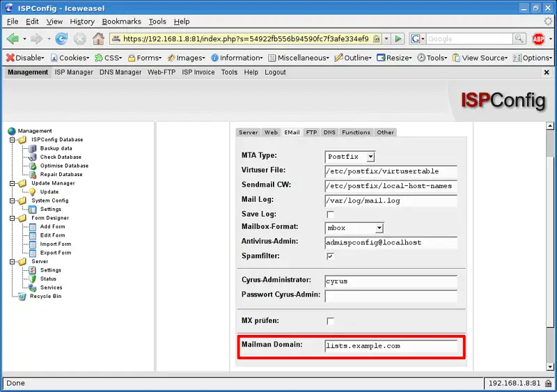Click the green Go arrow beside URL
The width and height of the screenshot is (557, 392).
[398, 39]
